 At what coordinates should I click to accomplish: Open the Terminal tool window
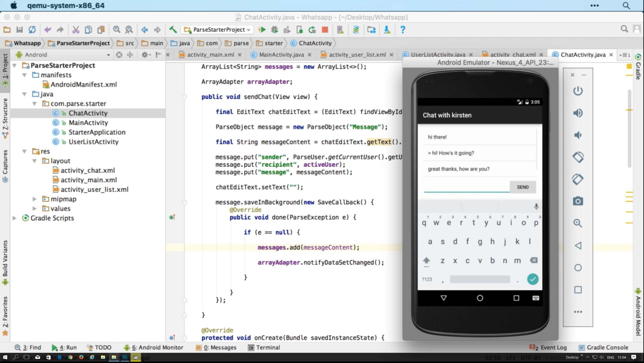[264, 347]
